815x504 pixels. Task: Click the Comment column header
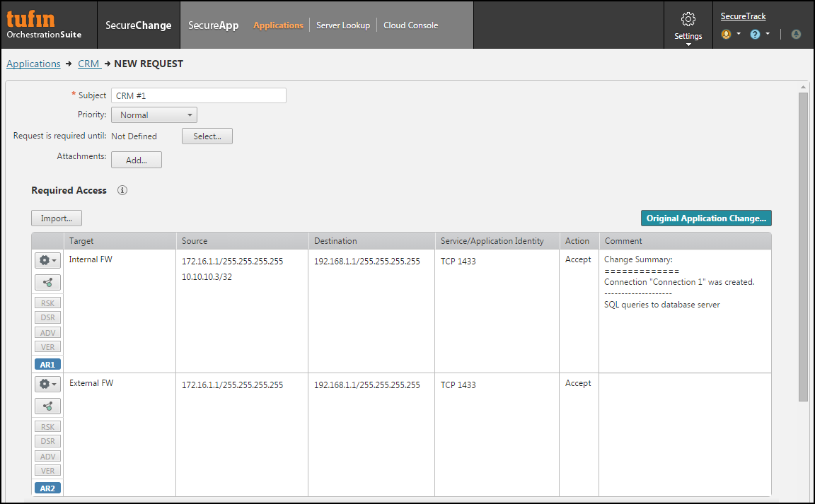(685, 241)
